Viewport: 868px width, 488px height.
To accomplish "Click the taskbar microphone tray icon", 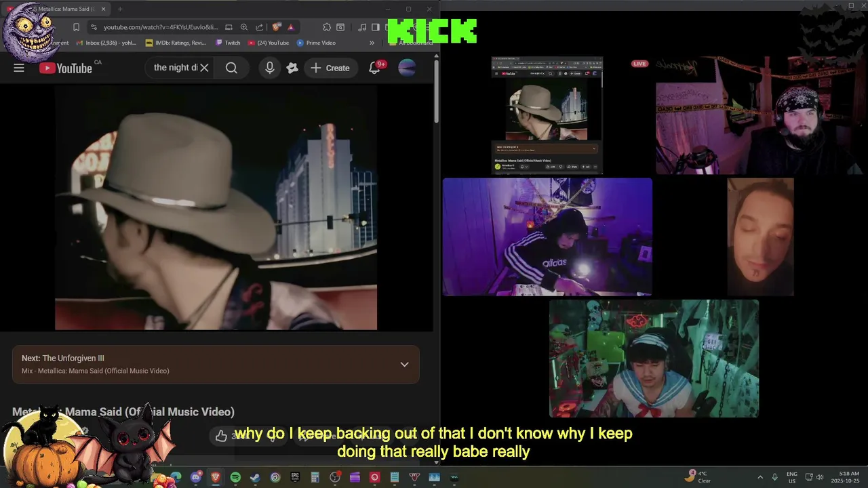I will [x=774, y=477].
